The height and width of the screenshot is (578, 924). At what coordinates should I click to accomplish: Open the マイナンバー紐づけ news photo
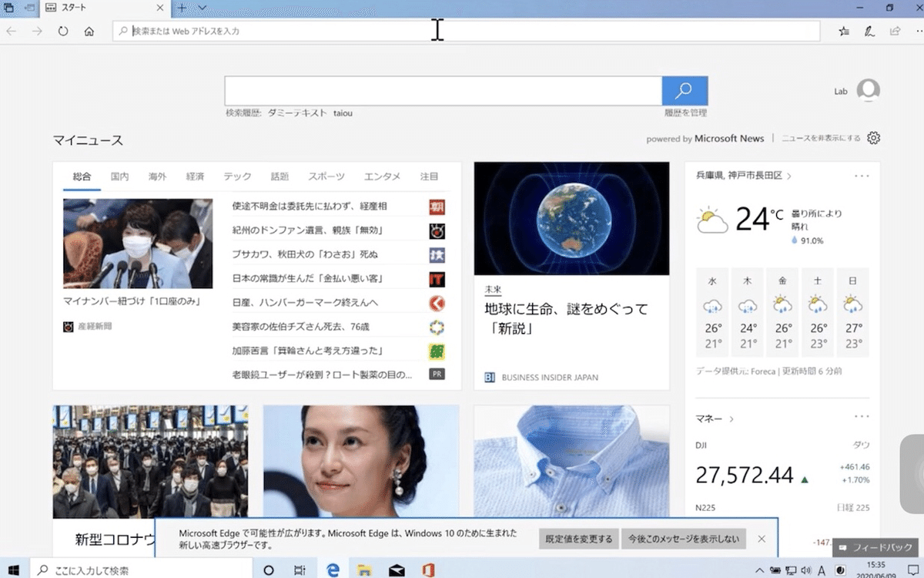point(138,244)
